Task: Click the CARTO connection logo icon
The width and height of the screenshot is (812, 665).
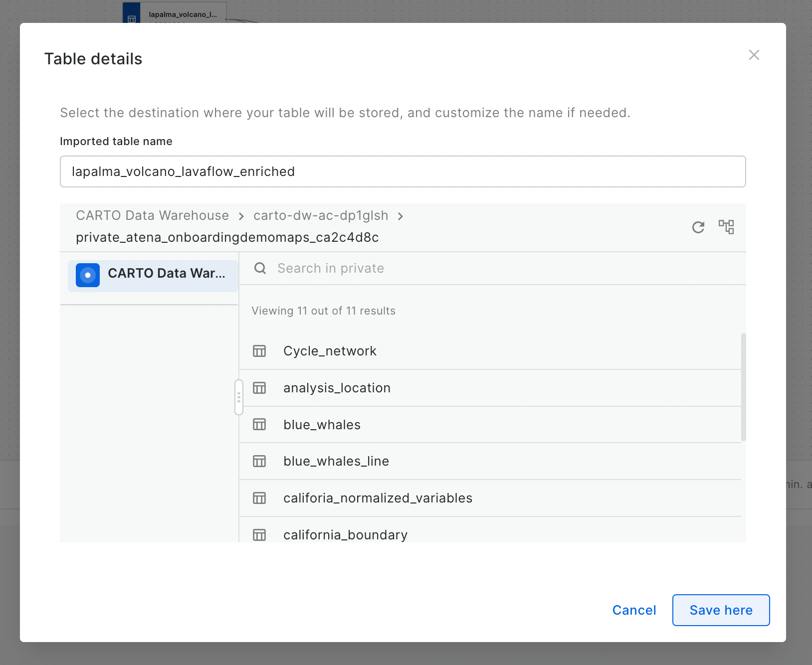Action: click(88, 275)
